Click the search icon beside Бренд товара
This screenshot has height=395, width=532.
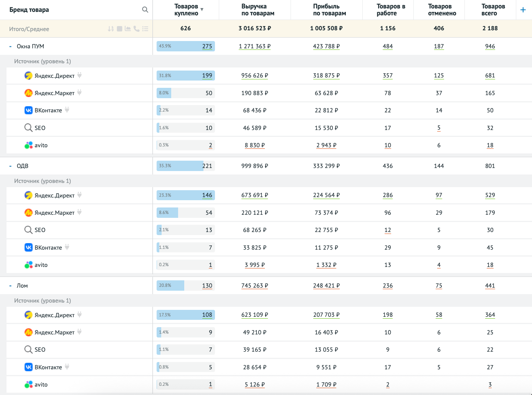tap(145, 10)
